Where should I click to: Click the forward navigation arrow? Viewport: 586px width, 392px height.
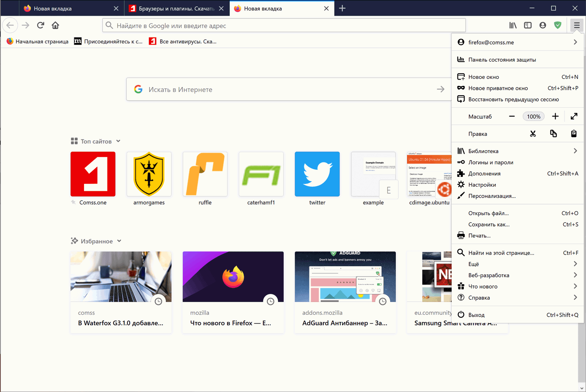[25, 25]
